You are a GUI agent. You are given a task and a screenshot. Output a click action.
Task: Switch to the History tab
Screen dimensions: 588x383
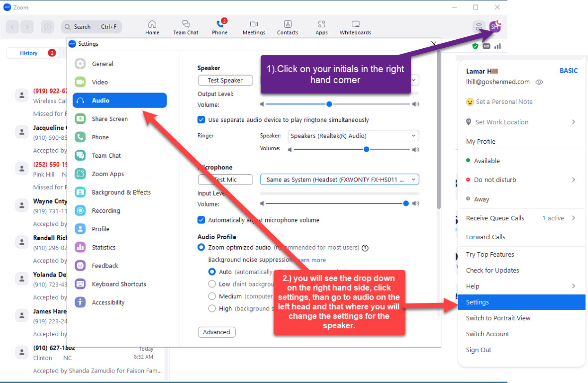(29, 53)
